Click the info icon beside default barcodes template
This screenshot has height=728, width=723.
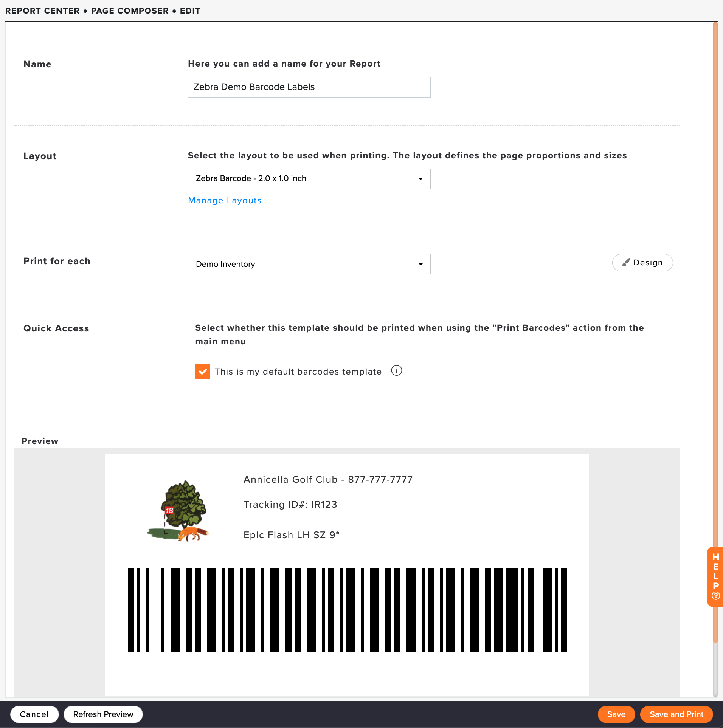pos(396,370)
